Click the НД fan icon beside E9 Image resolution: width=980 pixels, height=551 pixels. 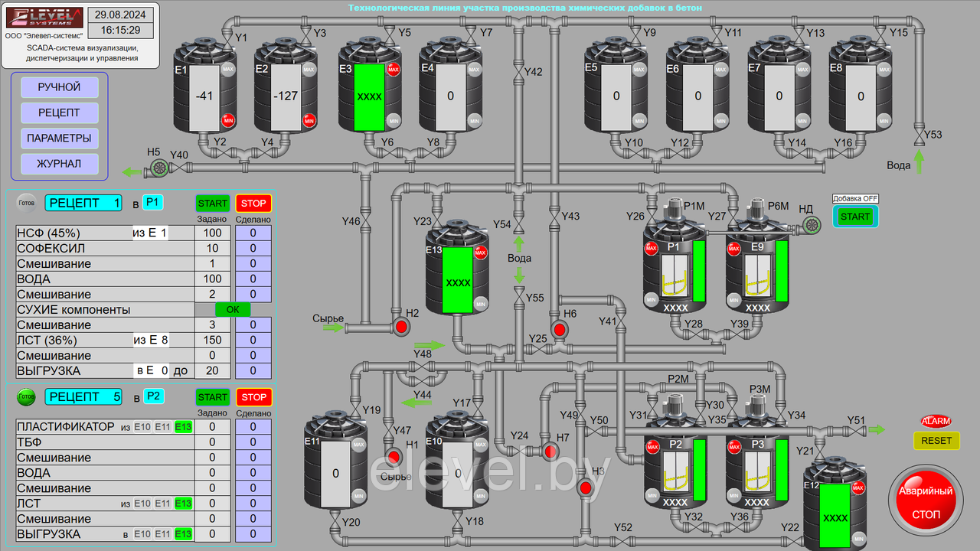tap(811, 224)
